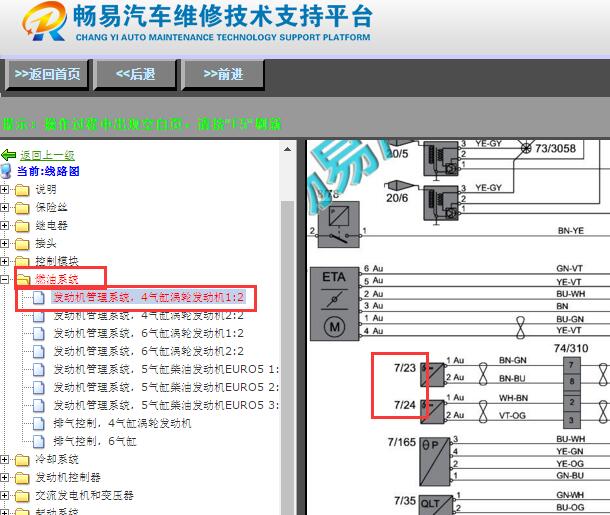The height and width of the screenshot is (515, 610).
Task: Click the 当前:线路图 label
Action: (48, 171)
